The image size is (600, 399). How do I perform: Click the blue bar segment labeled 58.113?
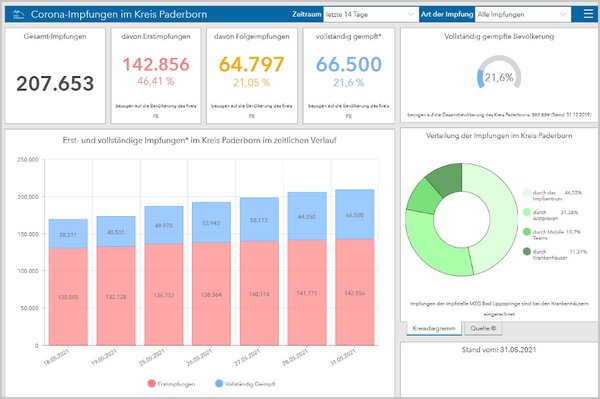(259, 220)
